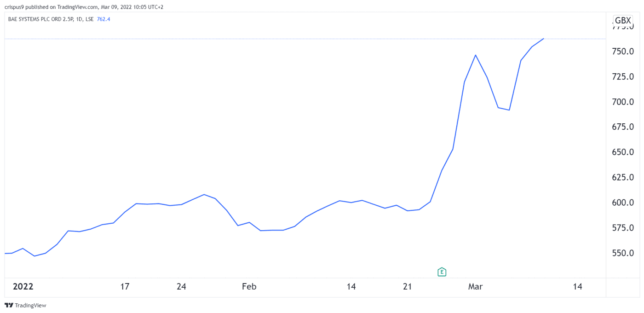The width and height of the screenshot is (644, 313).
Task: Open the GBX currency selector
Action: coord(623,21)
